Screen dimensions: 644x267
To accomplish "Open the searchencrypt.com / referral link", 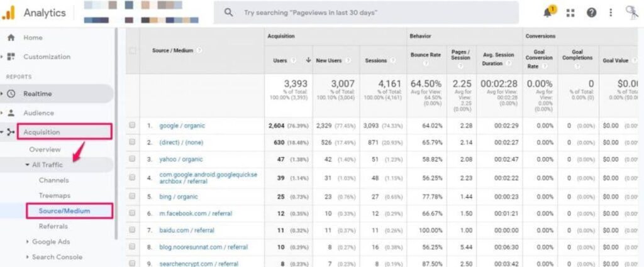I will [x=199, y=263].
